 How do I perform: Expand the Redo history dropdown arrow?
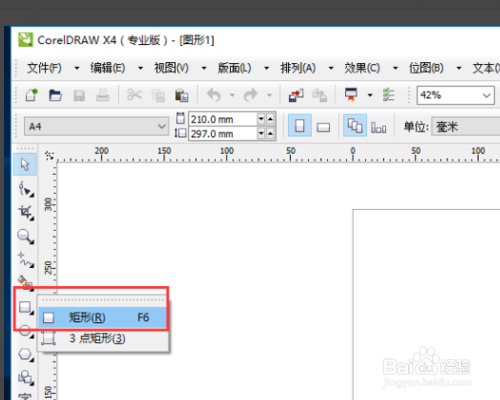click(x=269, y=95)
